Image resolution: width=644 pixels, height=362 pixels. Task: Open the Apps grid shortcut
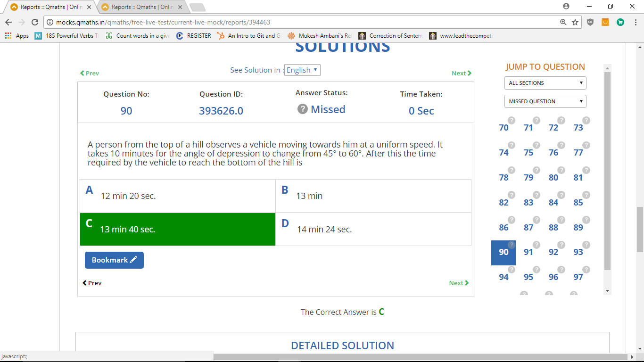click(17, 36)
